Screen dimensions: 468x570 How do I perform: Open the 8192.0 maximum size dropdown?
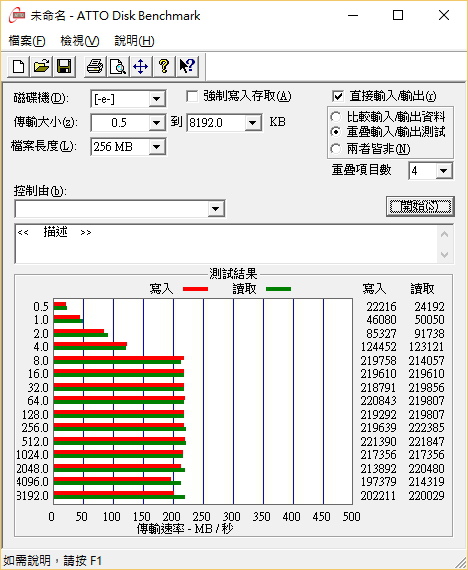click(x=252, y=123)
